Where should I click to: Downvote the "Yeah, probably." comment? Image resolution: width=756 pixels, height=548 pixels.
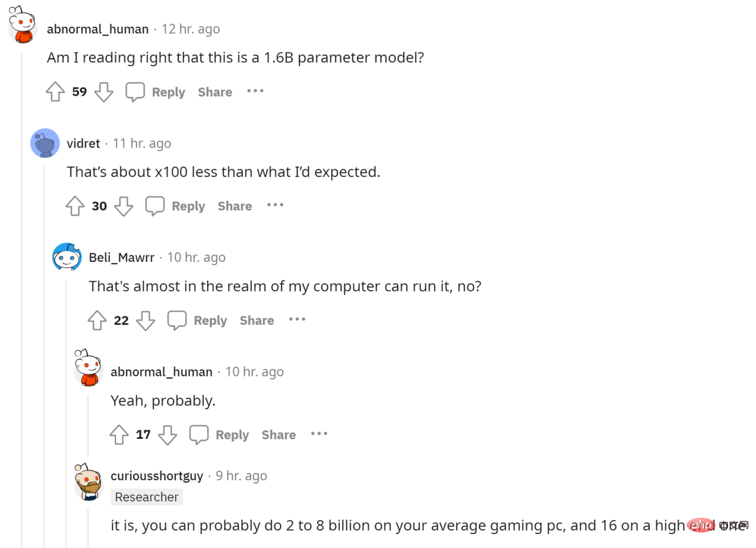tap(167, 435)
